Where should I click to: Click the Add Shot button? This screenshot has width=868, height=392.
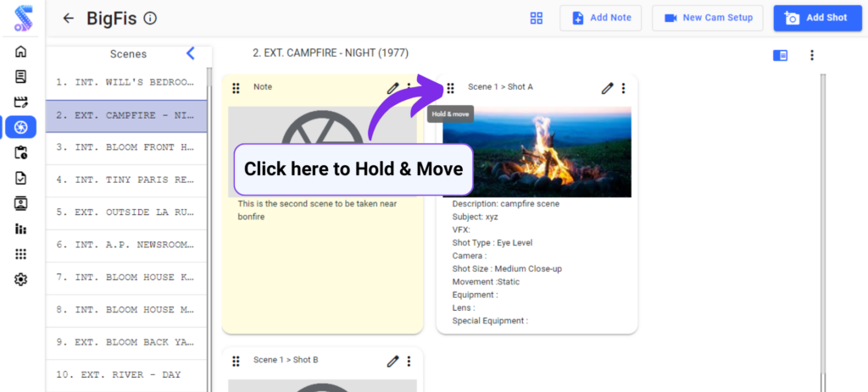(815, 18)
